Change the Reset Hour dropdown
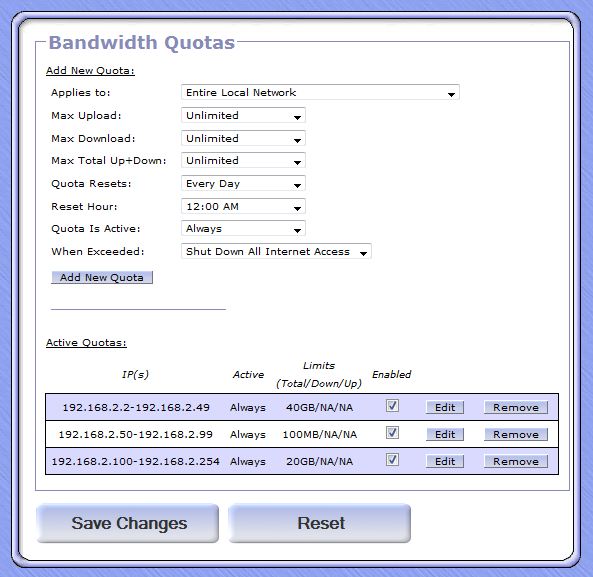Screen dimensions: 593x577 pyautogui.click(x=243, y=206)
